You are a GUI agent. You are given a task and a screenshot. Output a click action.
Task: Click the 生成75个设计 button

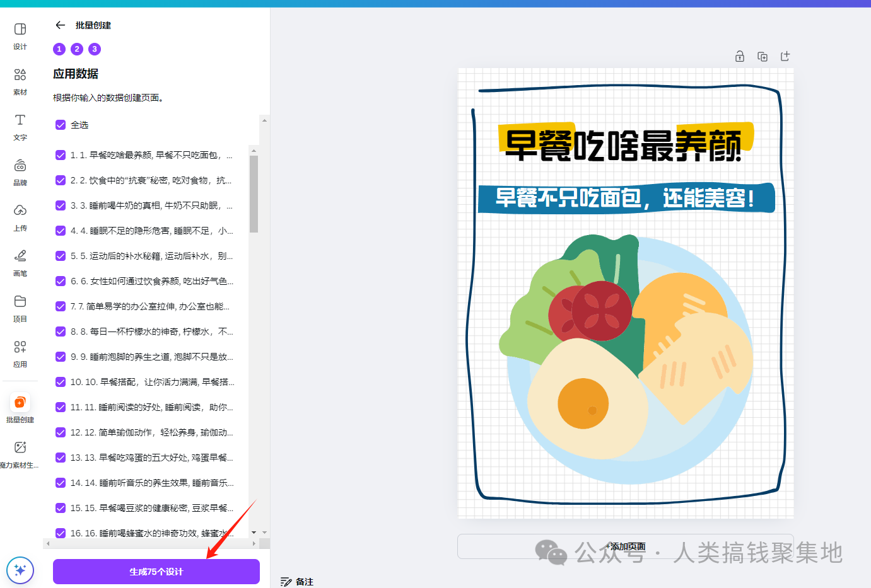pos(156,572)
